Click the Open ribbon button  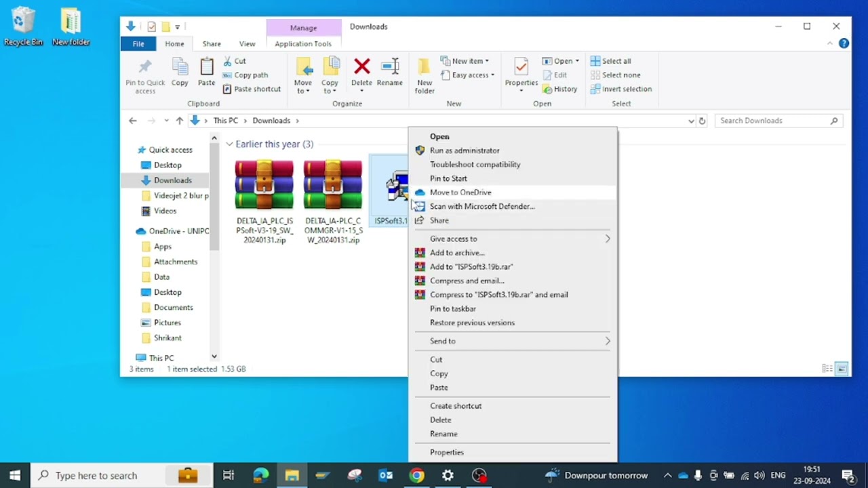pyautogui.click(x=560, y=61)
